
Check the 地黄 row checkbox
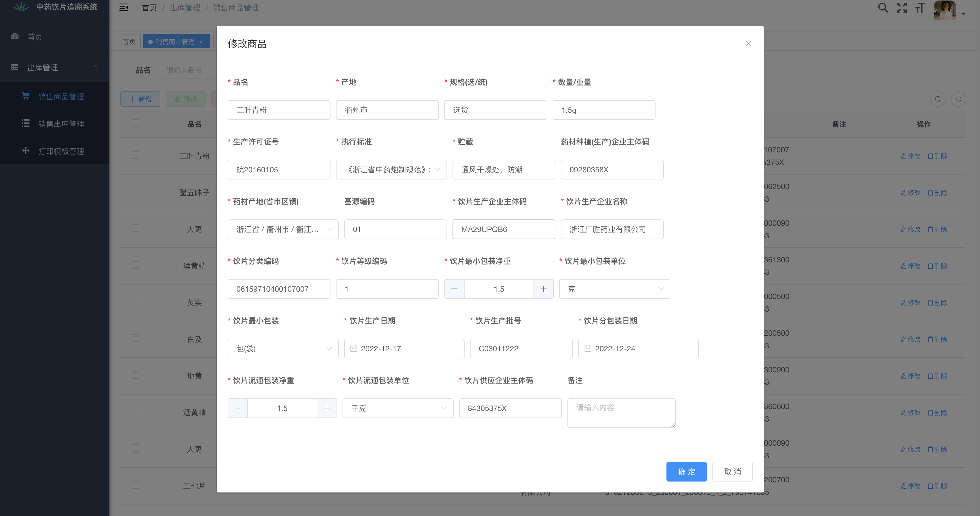pyautogui.click(x=135, y=375)
